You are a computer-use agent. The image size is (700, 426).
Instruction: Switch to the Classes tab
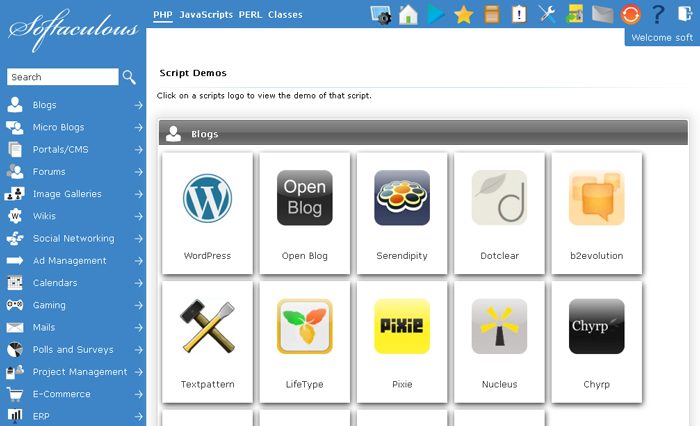285,15
